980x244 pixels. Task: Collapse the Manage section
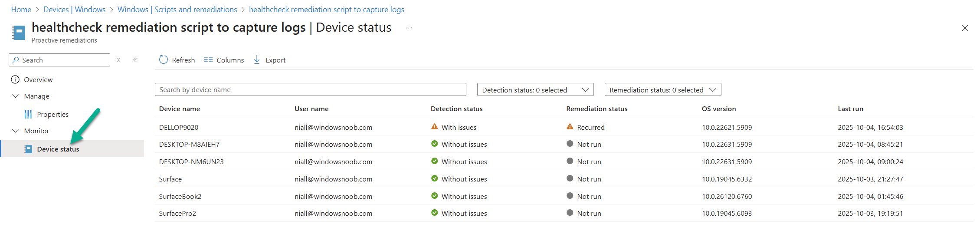pos(16,96)
